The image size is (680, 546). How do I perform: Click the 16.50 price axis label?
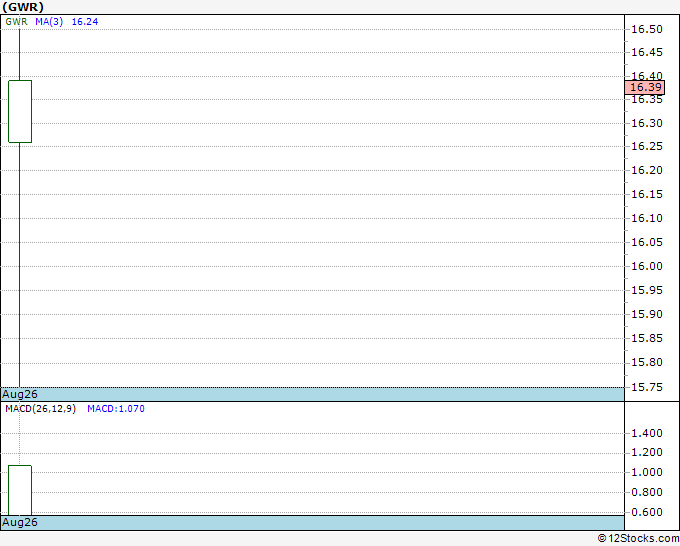pyautogui.click(x=647, y=29)
